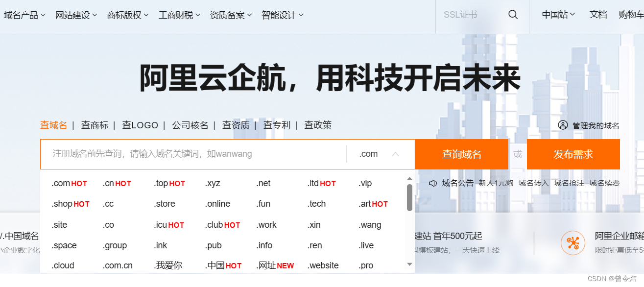Expand the 工商财税 menu

tap(179, 15)
